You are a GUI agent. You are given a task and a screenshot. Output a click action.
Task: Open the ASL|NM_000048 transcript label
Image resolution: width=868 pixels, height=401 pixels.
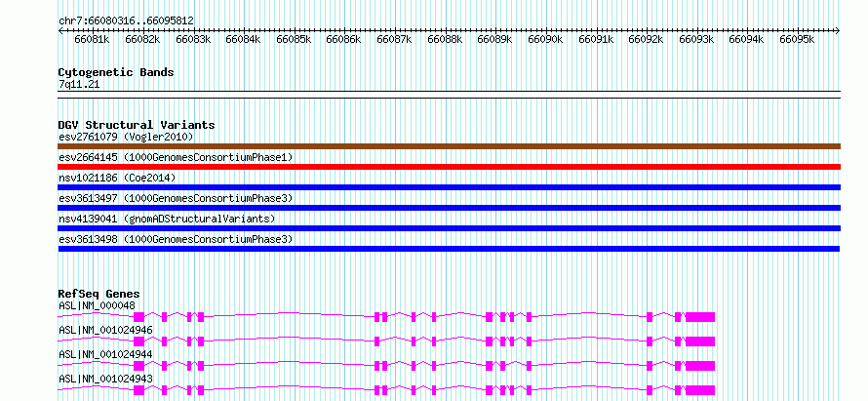(x=97, y=305)
